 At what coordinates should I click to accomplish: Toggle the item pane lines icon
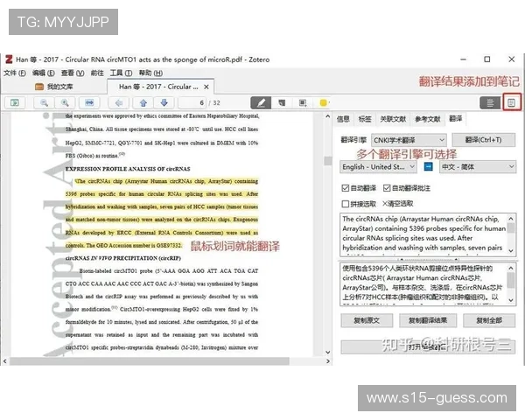click(490, 102)
